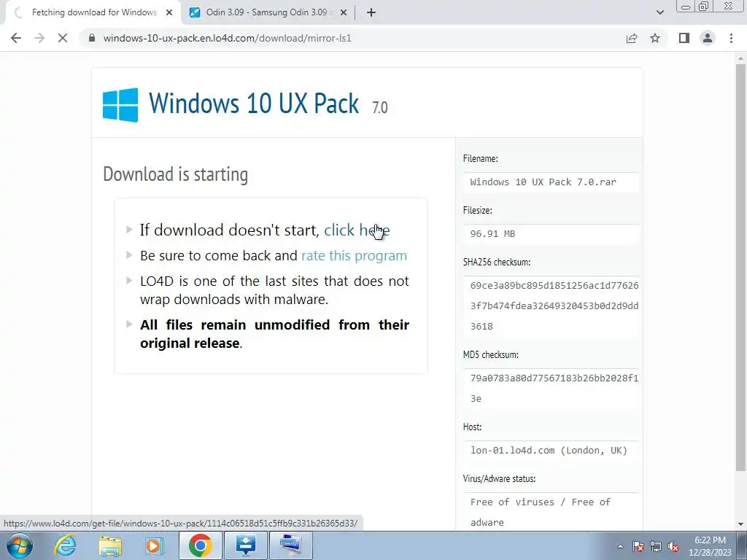Open the download app taskbar icon
Screen dimensions: 747x560
[x=246, y=545]
